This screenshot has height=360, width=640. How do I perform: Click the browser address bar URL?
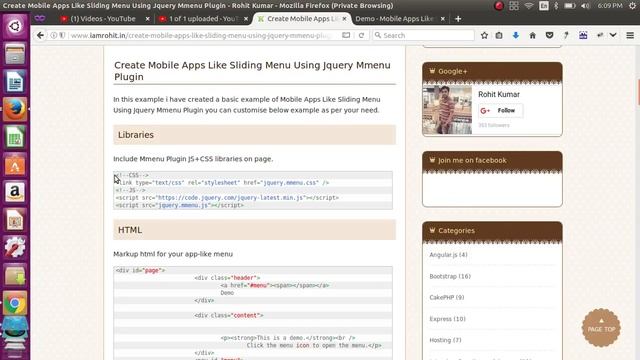(201, 36)
